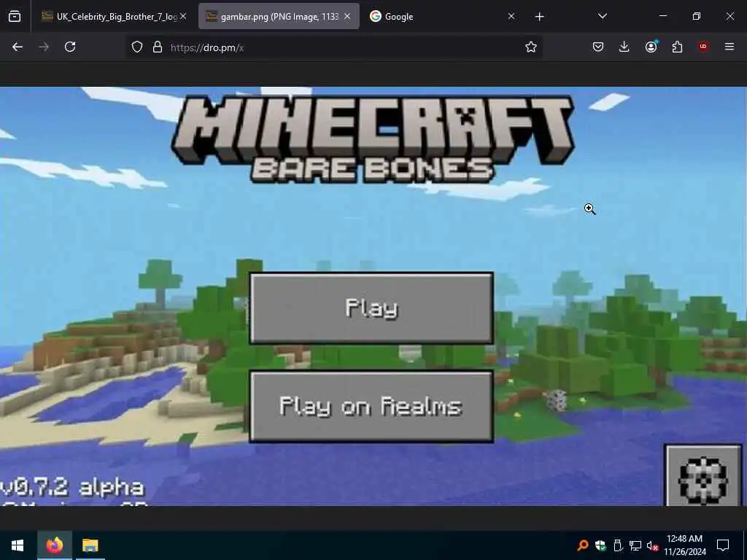Open File Explorer from the taskbar

tap(90, 545)
